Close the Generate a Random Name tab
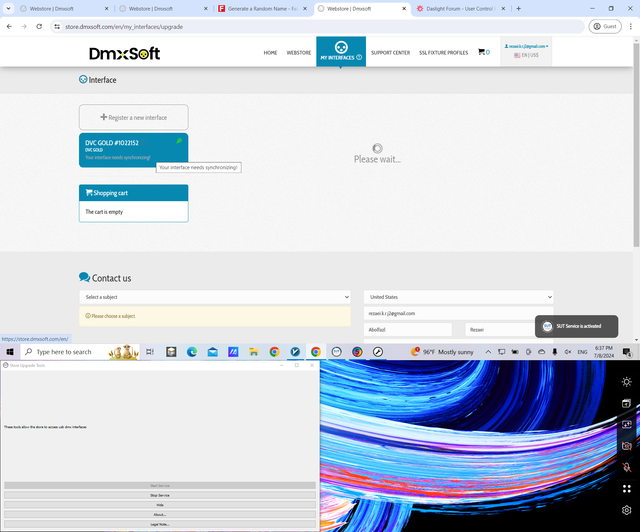The image size is (640, 532). coord(305,9)
